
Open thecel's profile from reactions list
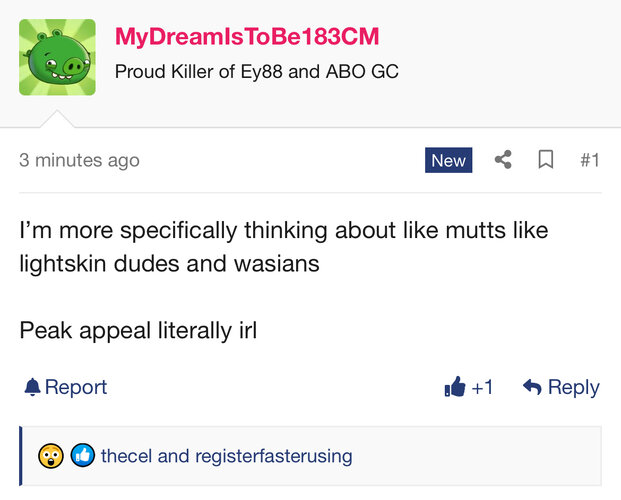127,456
